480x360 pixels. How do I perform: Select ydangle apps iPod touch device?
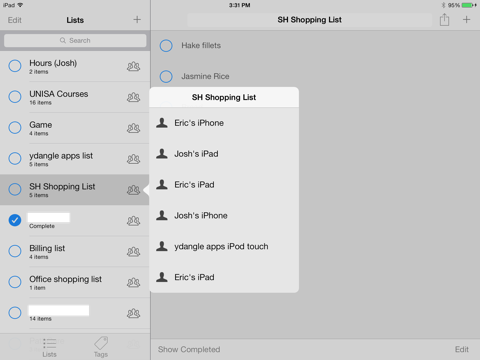(224, 246)
